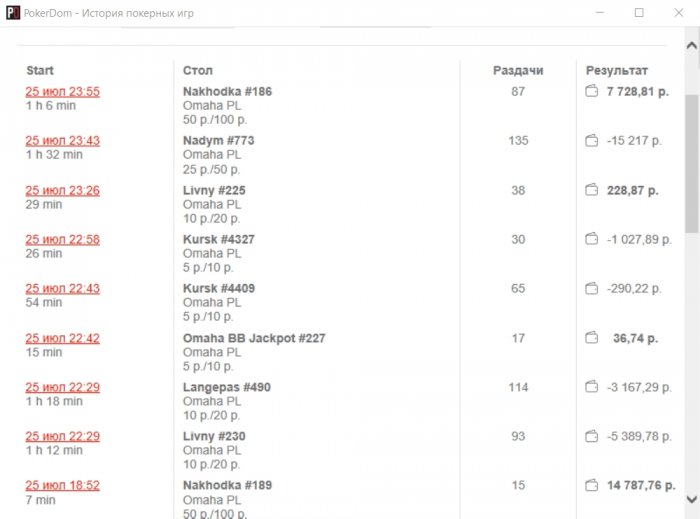The image size is (700, 519).
Task: Click the wallet icon beside 228,87 р.
Action: [592, 190]
